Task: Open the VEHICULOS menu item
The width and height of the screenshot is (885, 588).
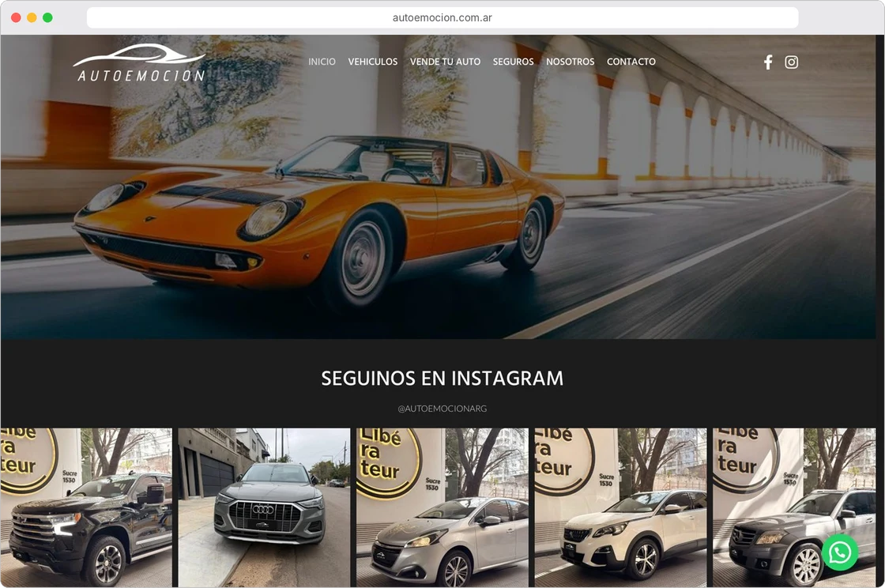Action: [372, 62]
